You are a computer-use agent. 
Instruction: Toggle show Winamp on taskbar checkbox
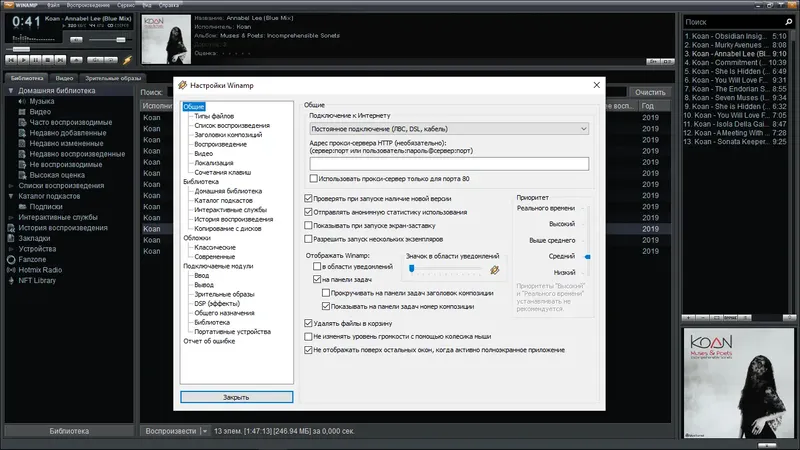(x=317, y=279)
